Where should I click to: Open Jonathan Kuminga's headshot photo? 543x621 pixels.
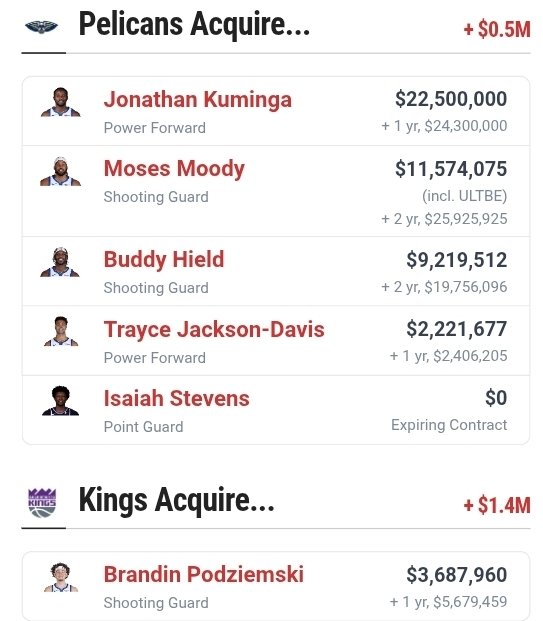point(61,102)
